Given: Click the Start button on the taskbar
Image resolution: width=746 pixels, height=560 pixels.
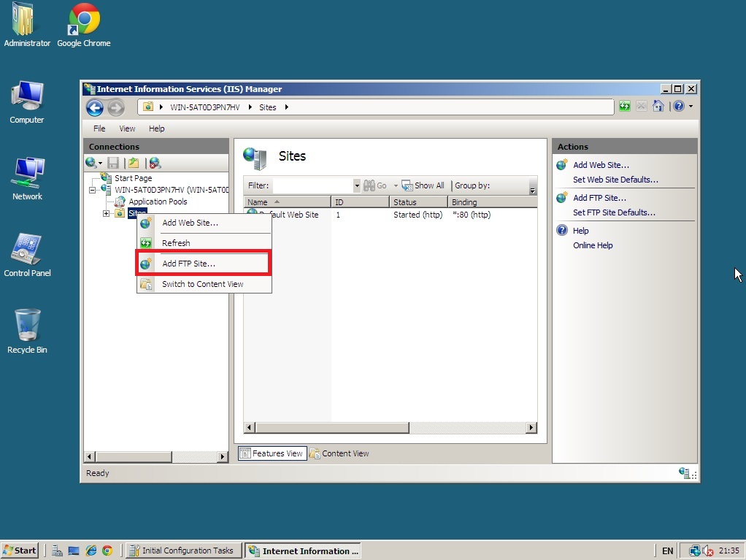Looking at the screenshot, I should pyautogui.click(x=20, y=551).
